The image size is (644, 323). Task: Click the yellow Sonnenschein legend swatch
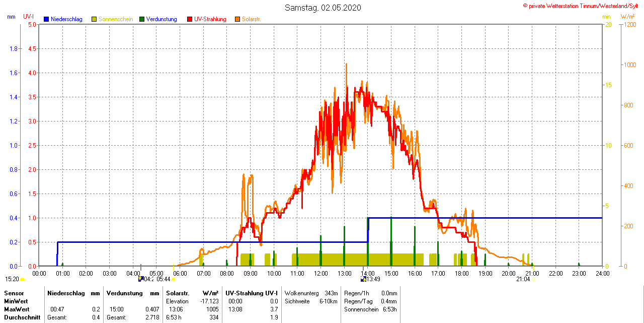94,19
